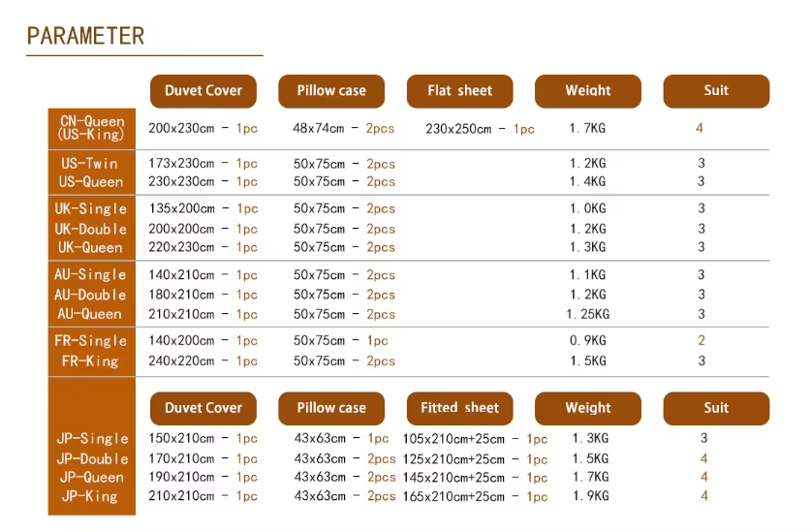Select the 150x210cm JP-Single duvet size
The image size is (811, 532).
click(x=181, y=438)
